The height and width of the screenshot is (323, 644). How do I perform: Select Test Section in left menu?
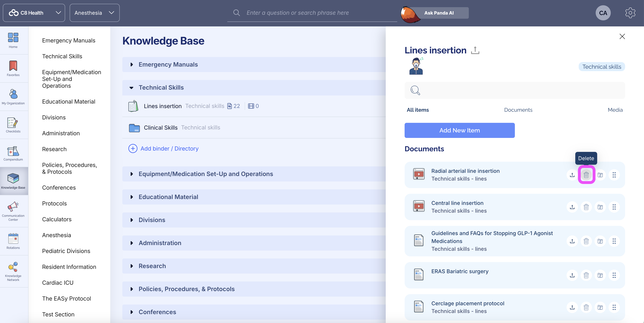click(58, 315)
